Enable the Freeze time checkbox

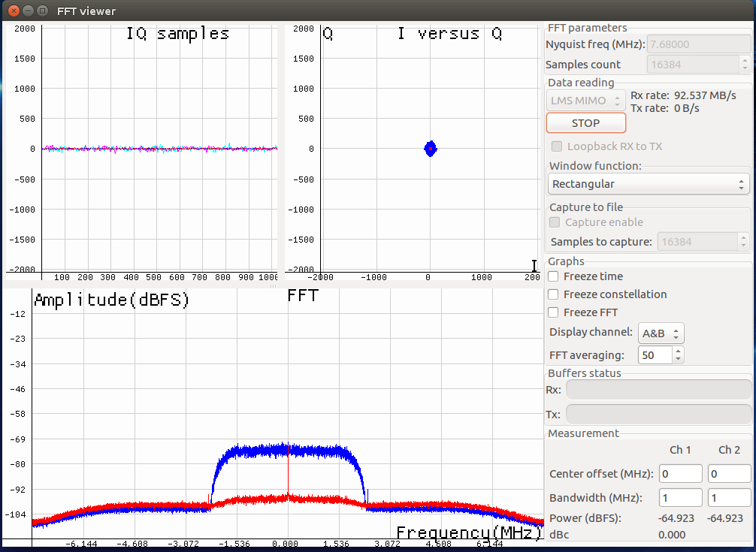pos(554,276)
